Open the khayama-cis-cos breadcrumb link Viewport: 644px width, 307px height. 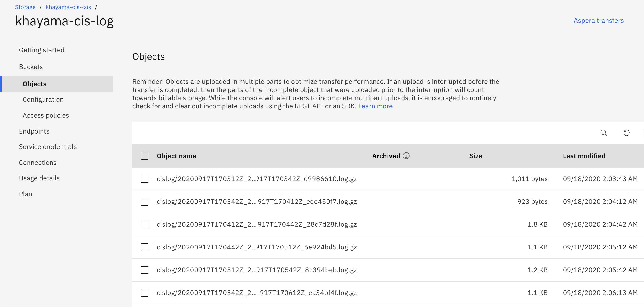click(68, 7)
